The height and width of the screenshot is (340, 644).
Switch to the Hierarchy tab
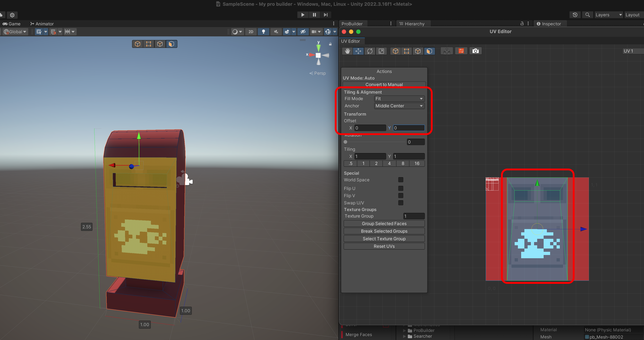coord(414,24)
